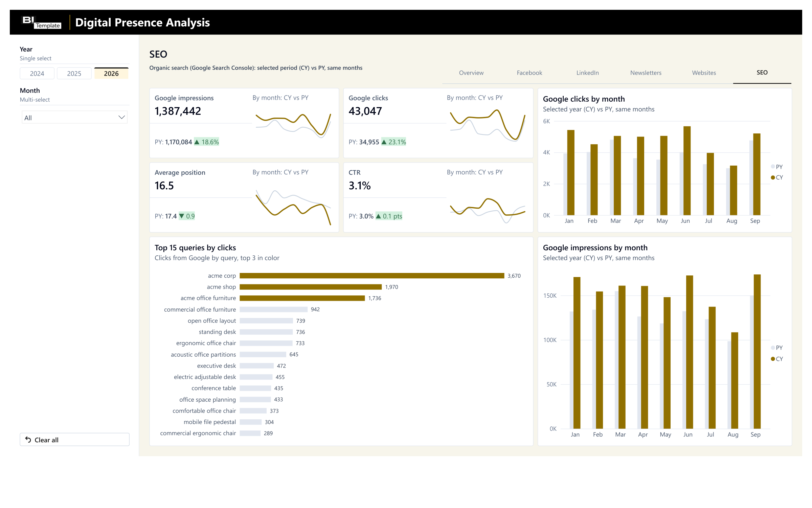
Task: Open the Newsletters tab
Action: coord(646,73)
